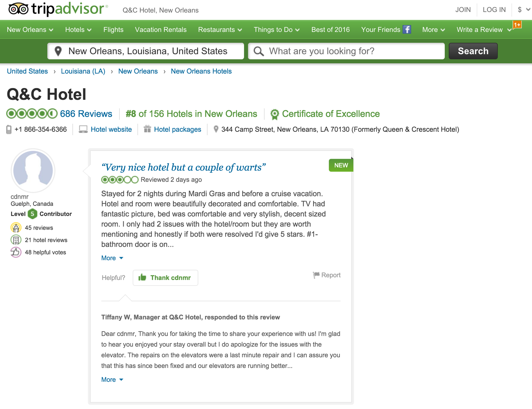Click the Thank cdnmr button
532x409 pixels.
[165, 278]
